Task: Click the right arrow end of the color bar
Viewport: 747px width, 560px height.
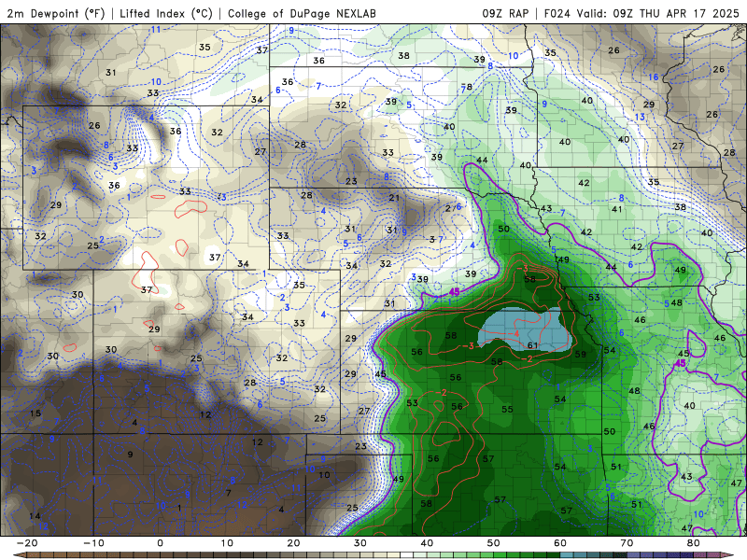Action: click(728, 555)
